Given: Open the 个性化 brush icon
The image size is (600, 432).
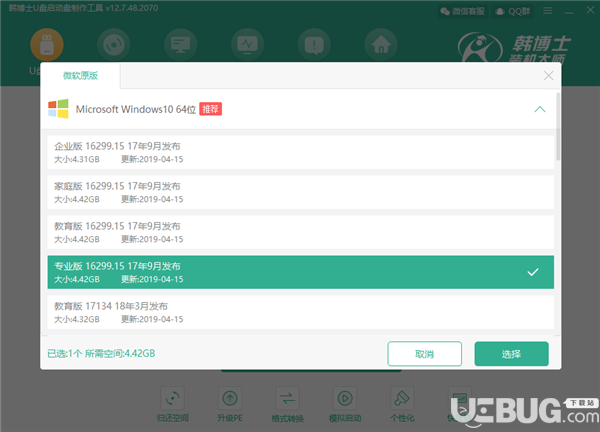Looking at the screenshot, I should pos(402,398).
